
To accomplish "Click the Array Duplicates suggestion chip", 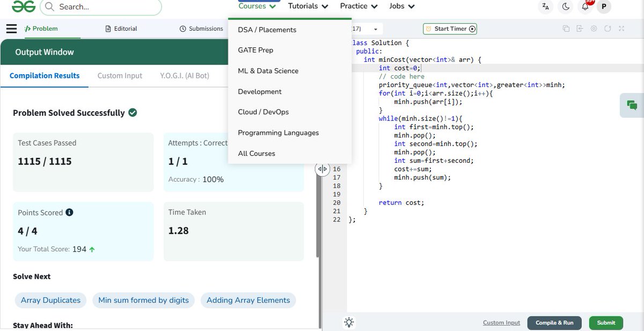I will [x=50, y=300].
